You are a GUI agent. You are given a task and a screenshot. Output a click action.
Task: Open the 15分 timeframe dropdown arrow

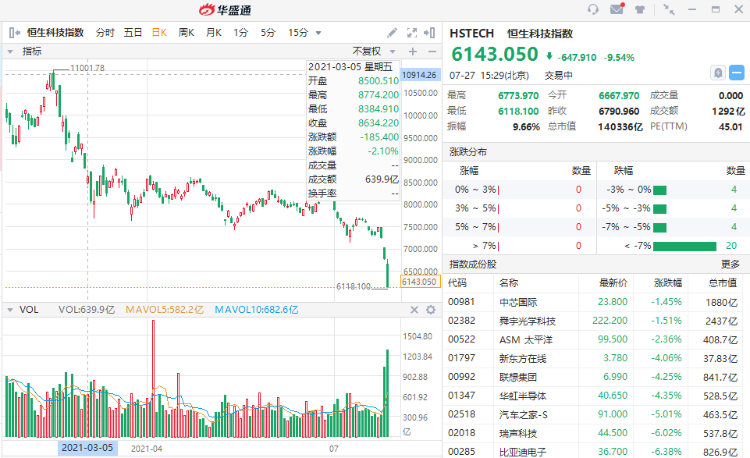[x=319, y=33]
